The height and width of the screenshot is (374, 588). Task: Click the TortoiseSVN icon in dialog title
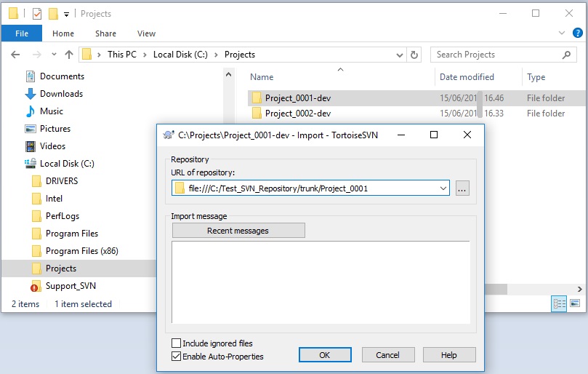[169, 135]
